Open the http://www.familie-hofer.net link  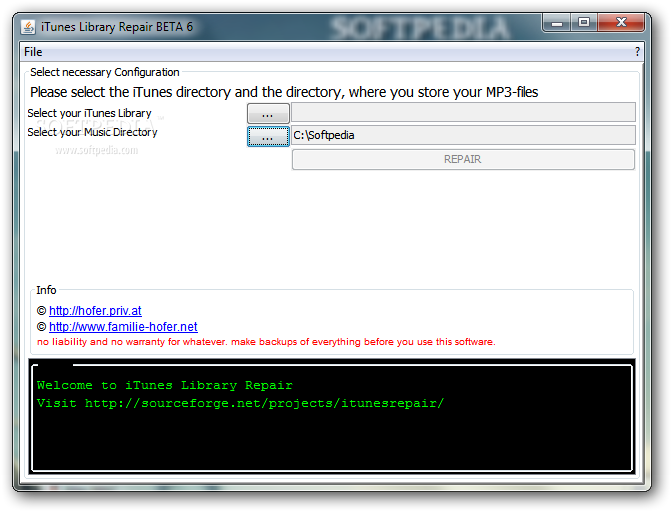click(x=123, y=327)
